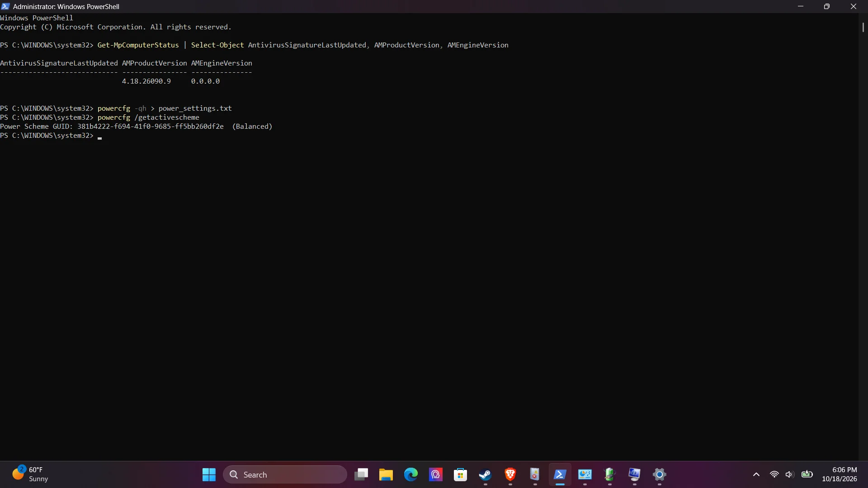The width and height of the screenshot is (868, 488).
Task: Click the PowerShell vertical scrollbar thumb
Action: tap(863, 27)
